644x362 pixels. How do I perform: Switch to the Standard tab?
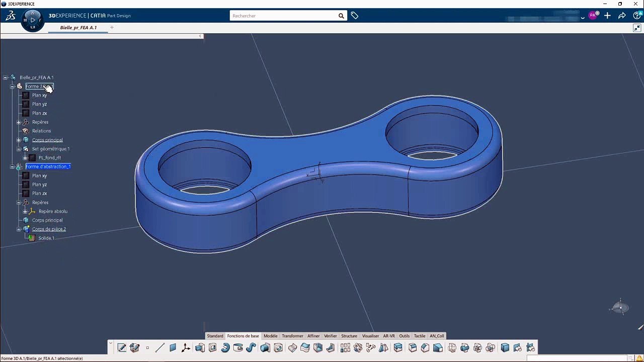pyautogui.click(x=215, y=336)
